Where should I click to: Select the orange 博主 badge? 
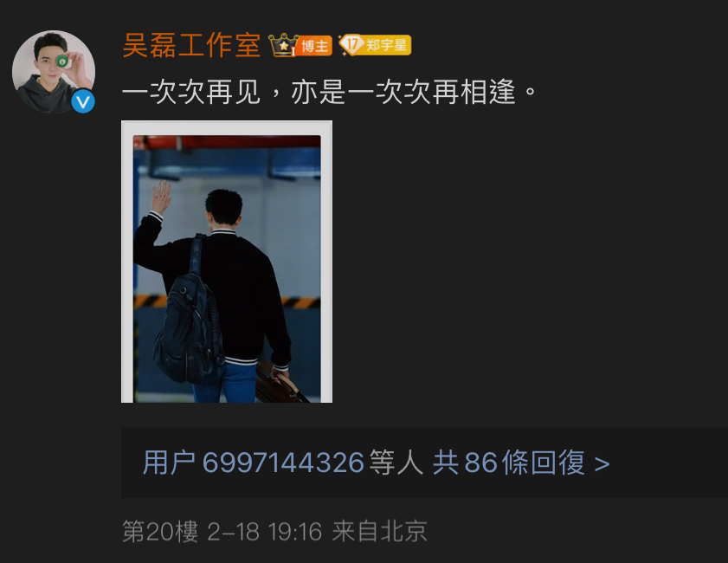pos(315,46)
